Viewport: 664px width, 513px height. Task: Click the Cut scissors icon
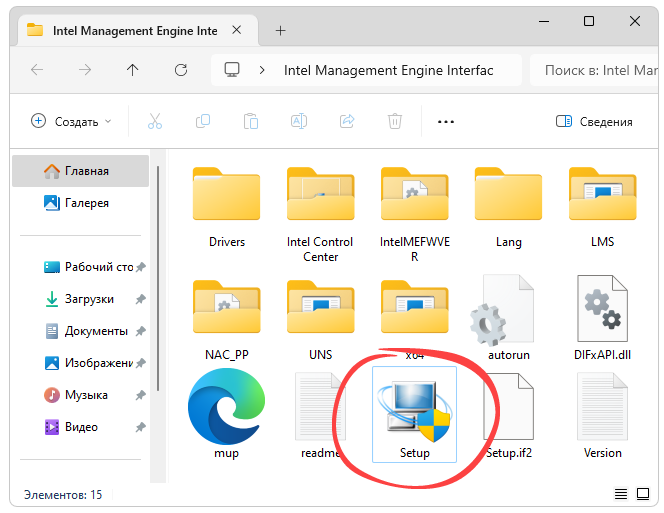(155, 122)
